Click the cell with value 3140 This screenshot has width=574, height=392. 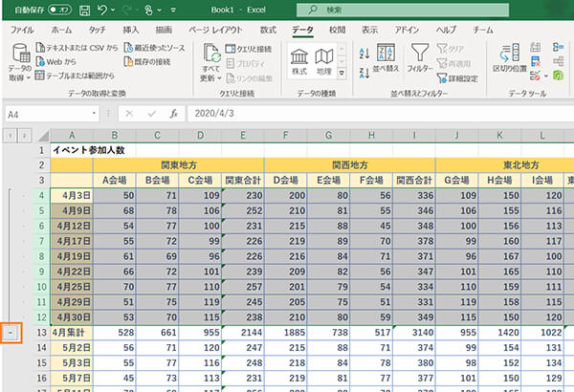pyautogui.click(x=414, y=333)
